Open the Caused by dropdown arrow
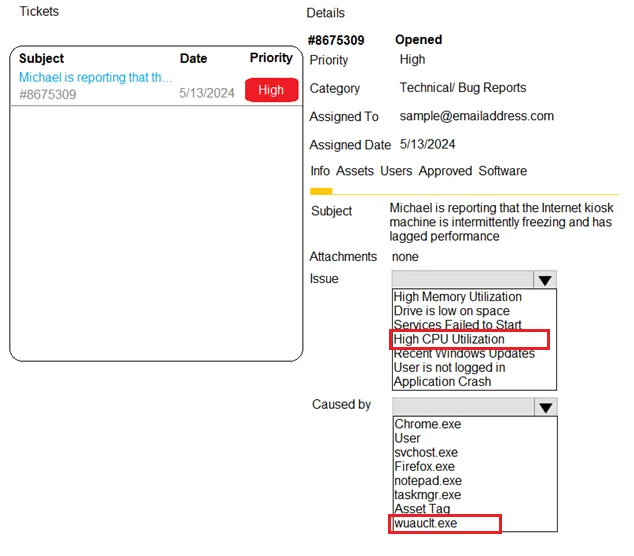634x556 pixels. point(545,407)
